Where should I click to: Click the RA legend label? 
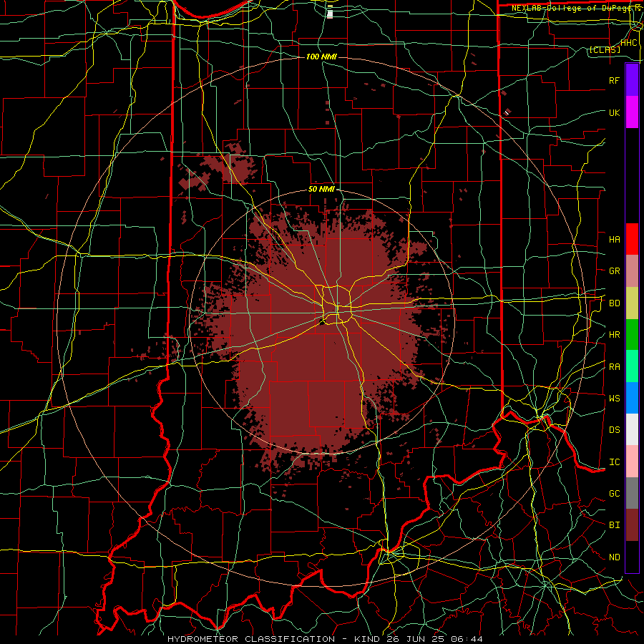[615, 367]
